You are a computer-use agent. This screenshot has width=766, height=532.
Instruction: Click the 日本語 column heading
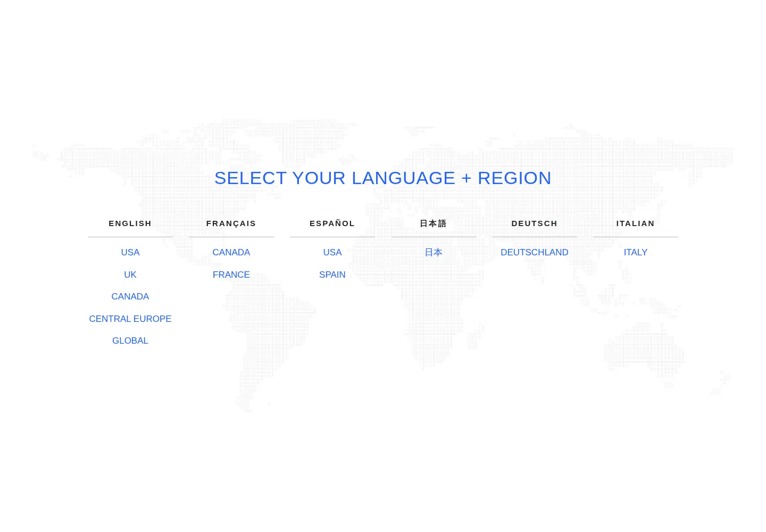pyautogui.click(x=434, y=223)
